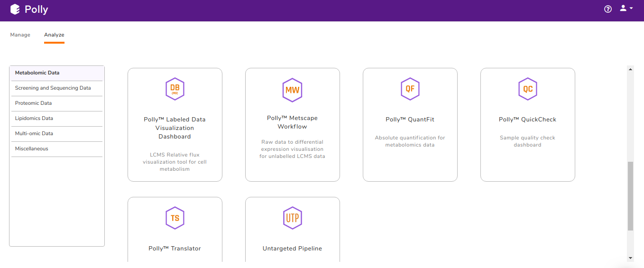Click the TS Translator hexagon icon
This screenshot has height=268, width=644.
[x=175, y=218]
